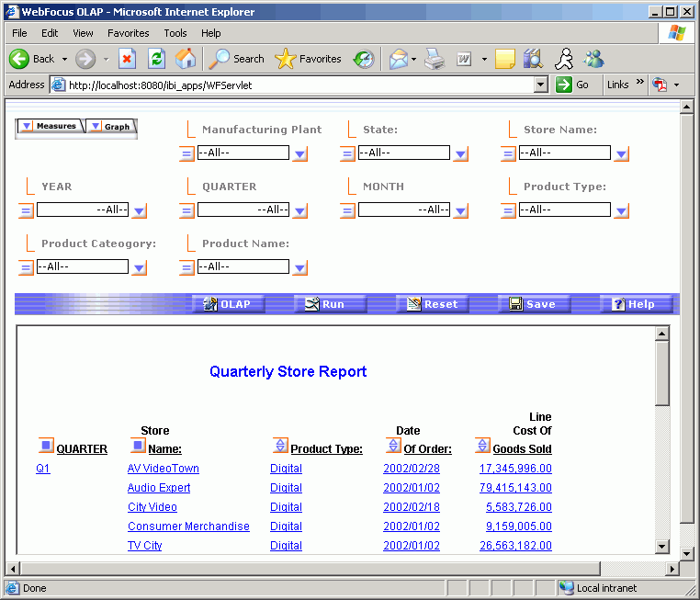Toggle sort arrows for Line Cost Of Goods Sold
The image size is (700, 600).
[482, 446]
